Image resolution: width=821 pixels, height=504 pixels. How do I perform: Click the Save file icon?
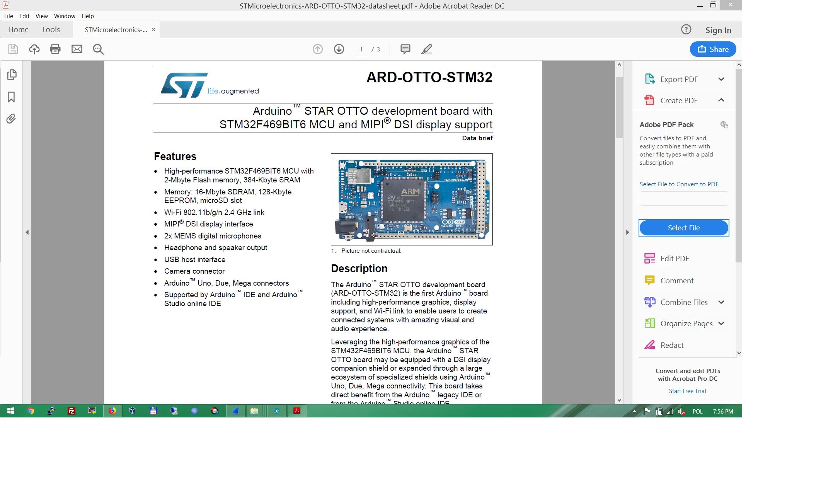(13, 49)
